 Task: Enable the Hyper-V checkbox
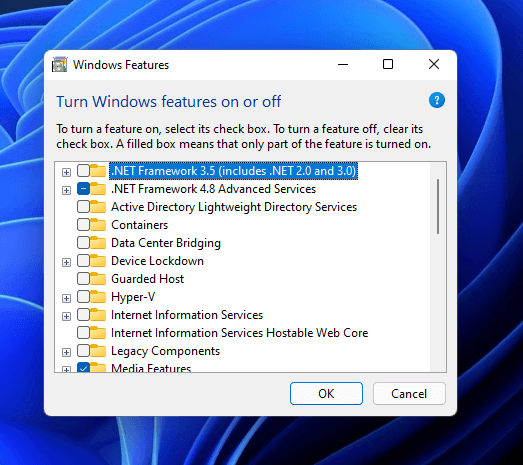pyautogui.click(x=83, y=297)
